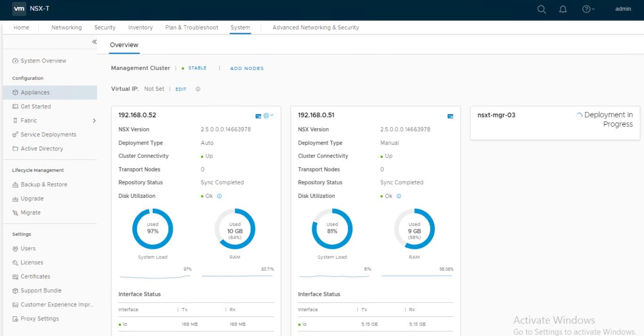Click the Deployment In Progress spinner for nsxt-mgr-03

coord(579,116)
